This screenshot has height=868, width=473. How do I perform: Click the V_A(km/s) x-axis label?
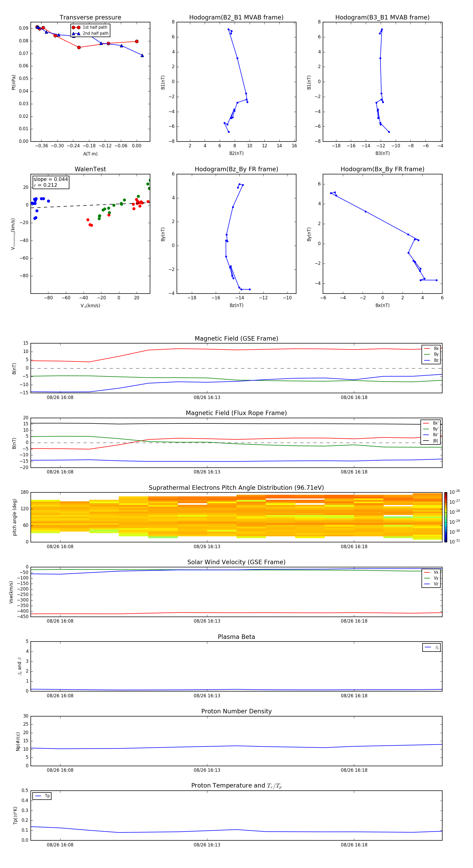(90, 306)
